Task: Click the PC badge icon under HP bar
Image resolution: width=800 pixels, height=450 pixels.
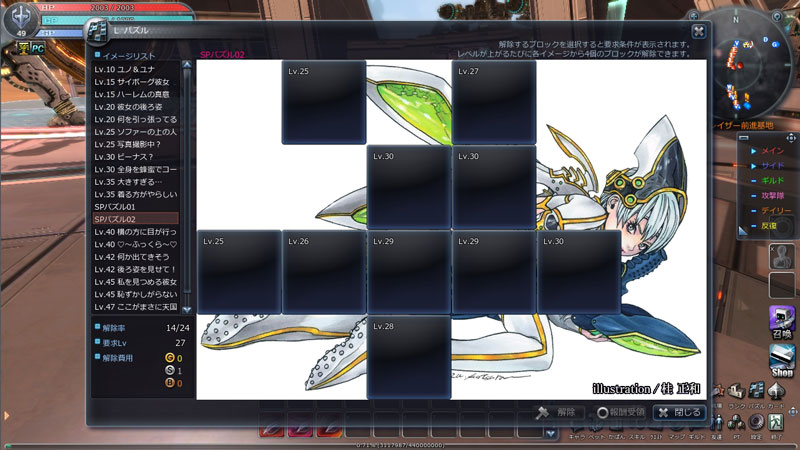Action: (x=37, y=48)
